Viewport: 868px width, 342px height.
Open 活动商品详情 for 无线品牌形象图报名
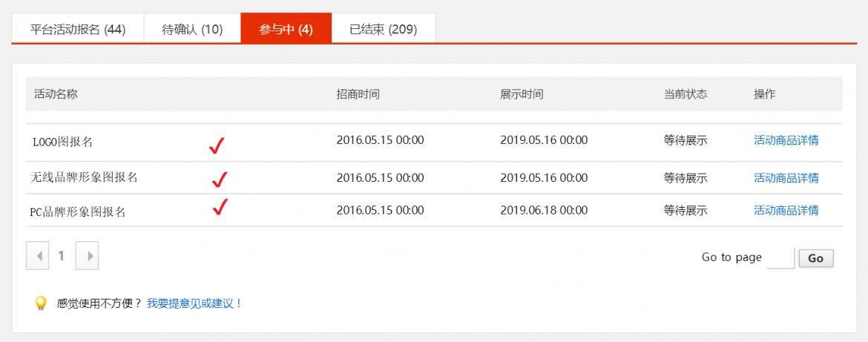[786, 178]
